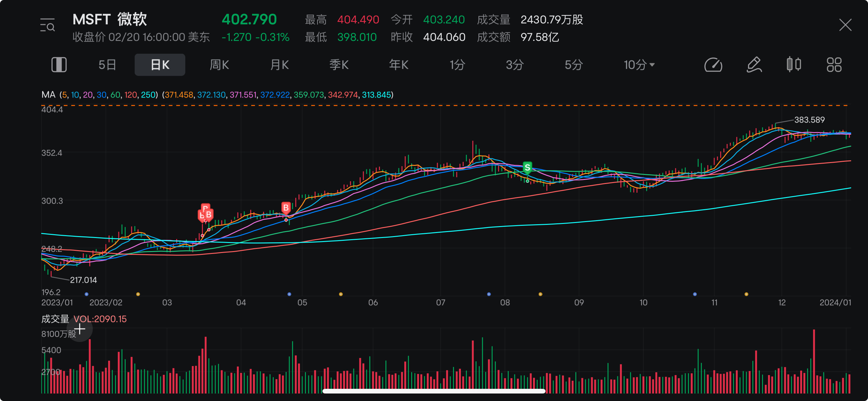This screenshot has width=868, height=401.
Task: Open the stock search panel
Action: point(47,26)
